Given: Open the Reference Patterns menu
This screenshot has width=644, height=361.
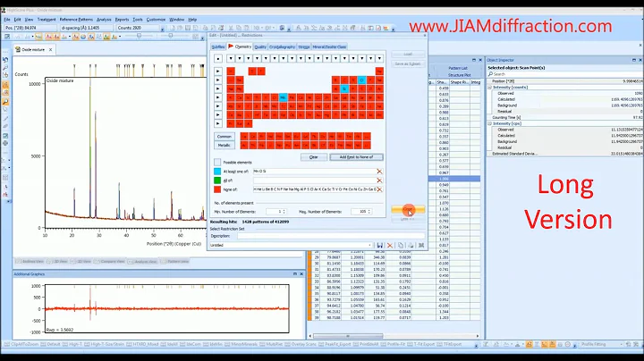Looking at the screenshot, I should pyautogui.click(x=76, y=20).
